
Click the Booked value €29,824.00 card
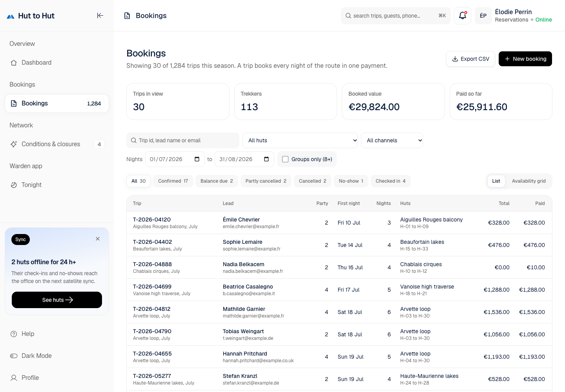(x=393, y=102)
